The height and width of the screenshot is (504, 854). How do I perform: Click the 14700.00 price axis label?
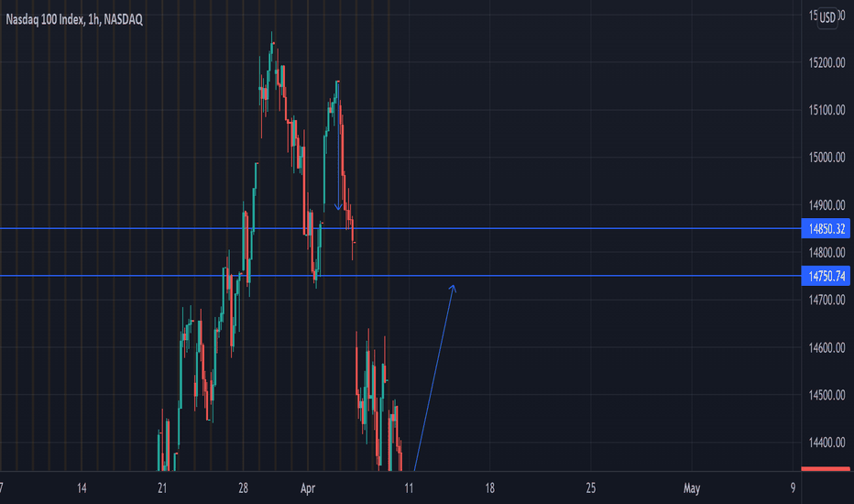point(827,301)
